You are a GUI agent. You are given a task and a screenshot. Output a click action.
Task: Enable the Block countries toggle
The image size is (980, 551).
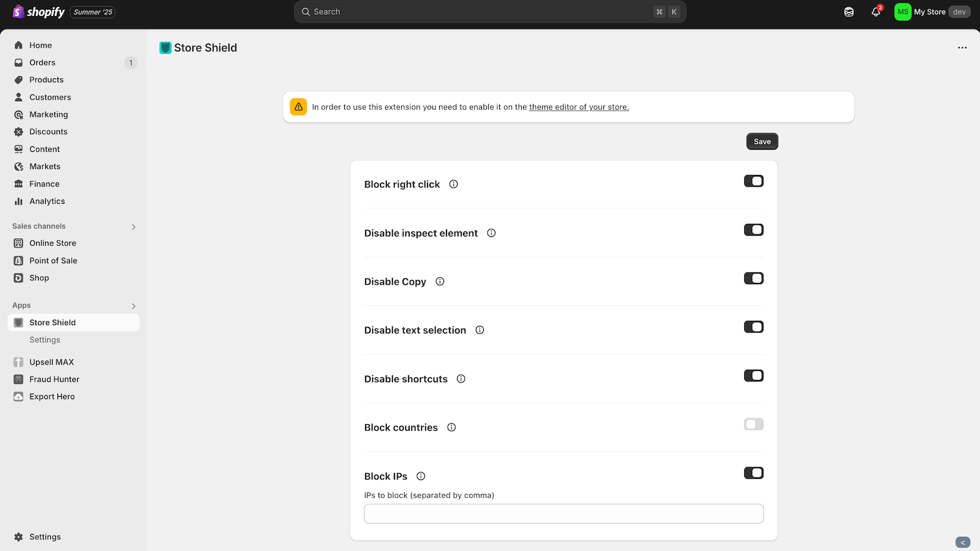coord(753,424)
